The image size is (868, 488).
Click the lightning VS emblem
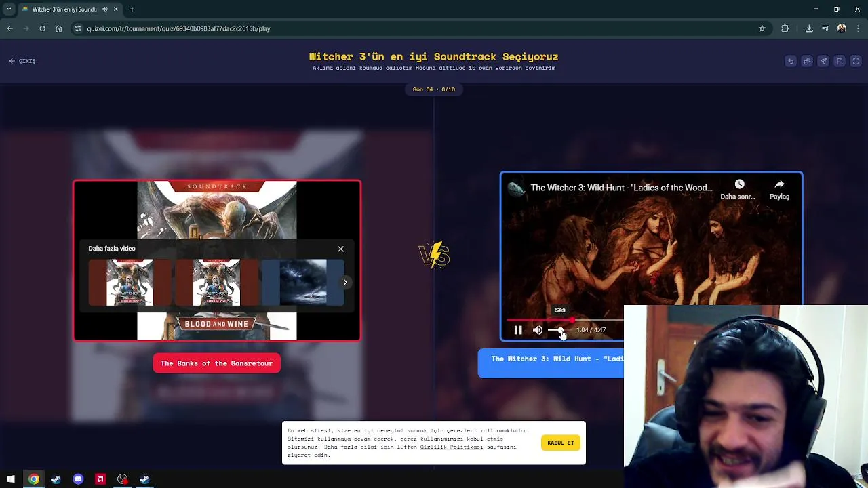click(434, 255)
